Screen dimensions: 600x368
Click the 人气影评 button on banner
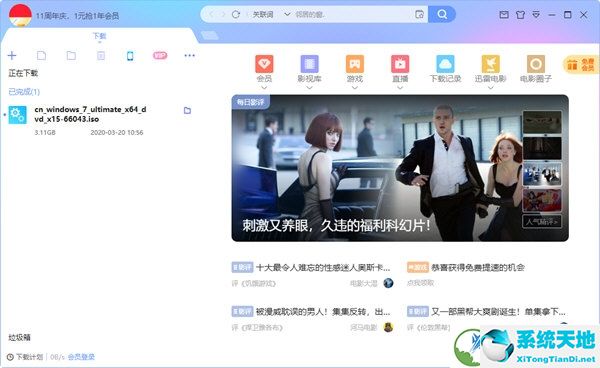point(542,221)
